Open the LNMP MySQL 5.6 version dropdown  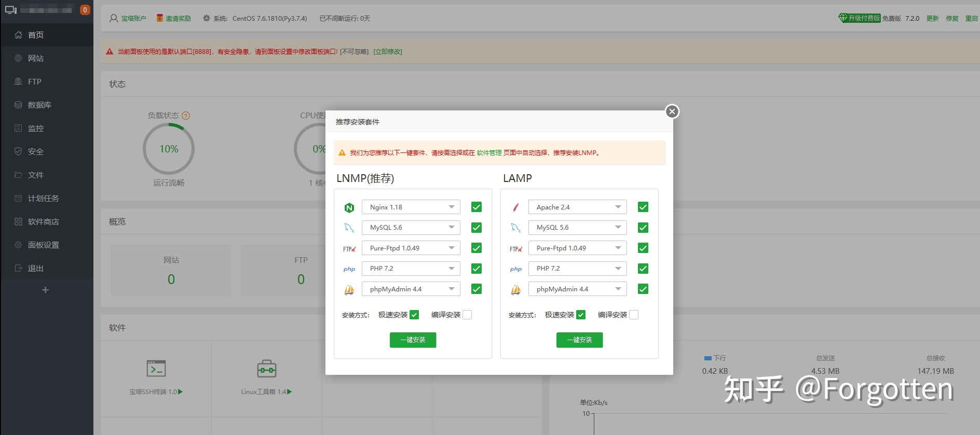[x=411, y=228]
